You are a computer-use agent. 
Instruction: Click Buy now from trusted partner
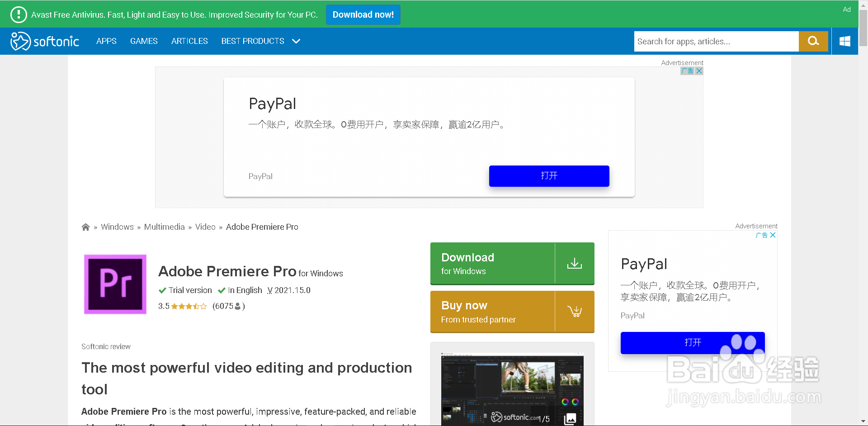512,312
